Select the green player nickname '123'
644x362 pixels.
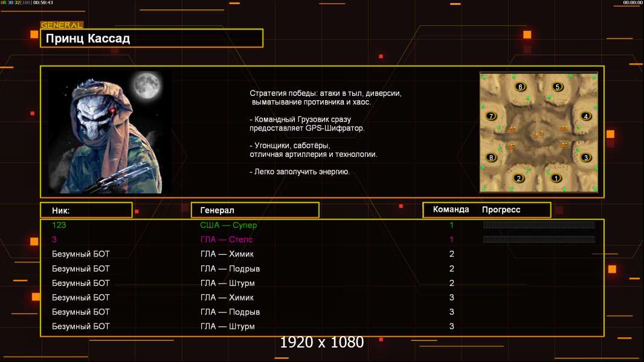tap(59, 225)
